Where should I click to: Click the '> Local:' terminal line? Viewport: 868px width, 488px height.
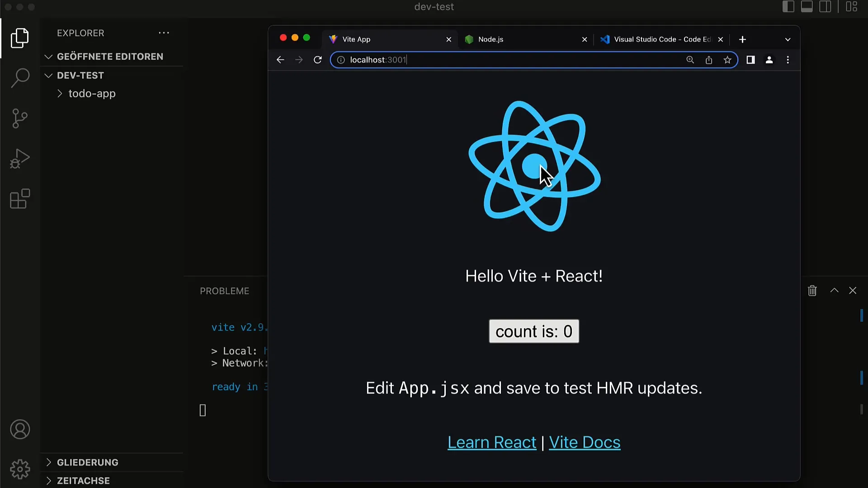tap(240, 351)
